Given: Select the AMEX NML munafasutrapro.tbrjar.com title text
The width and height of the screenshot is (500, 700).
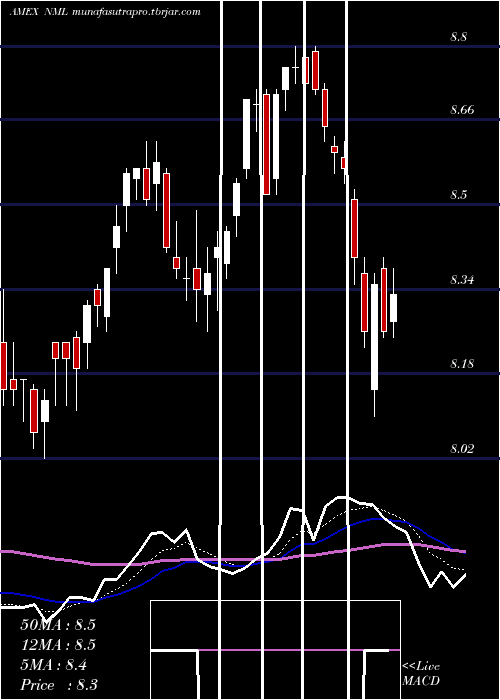Looking at the screenshot, I should (x=104, y=12).
